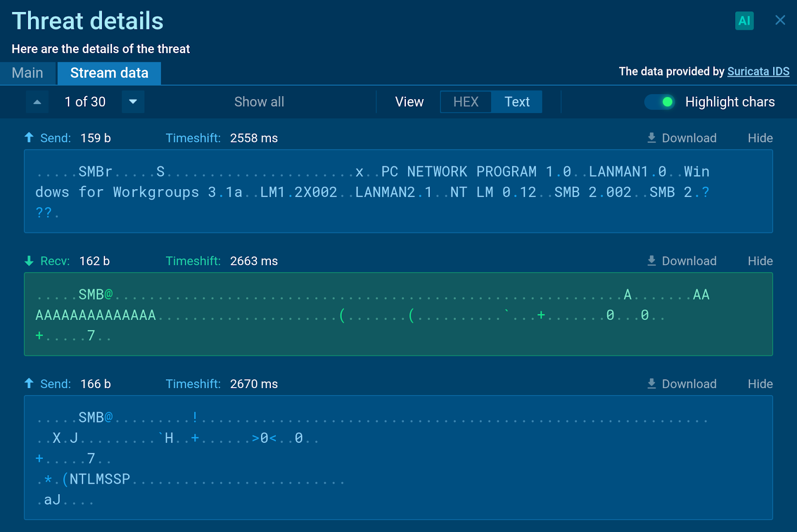Download the 166 b send packet

[681, 384]
